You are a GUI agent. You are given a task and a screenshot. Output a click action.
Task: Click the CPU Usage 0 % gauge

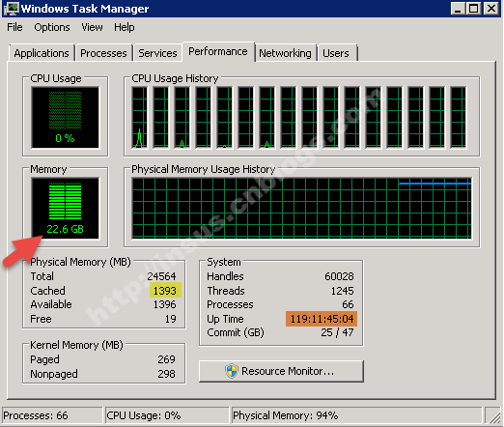(66, 118)
